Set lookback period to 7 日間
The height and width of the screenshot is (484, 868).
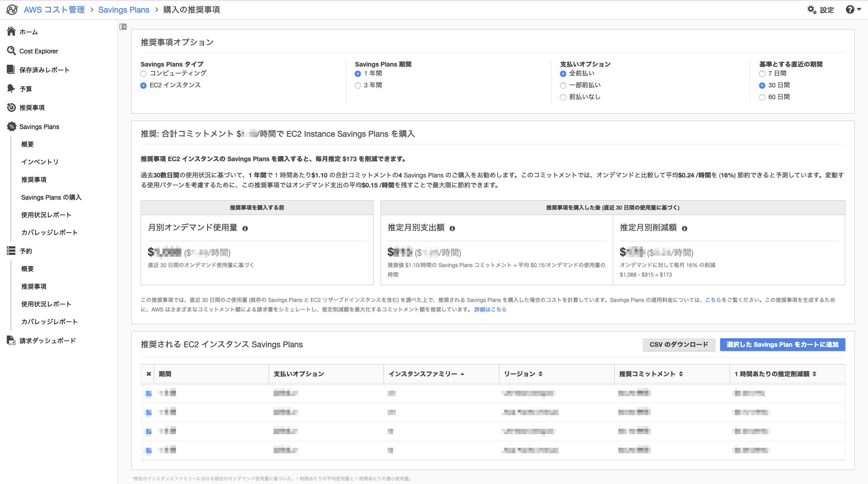point(762,74)
